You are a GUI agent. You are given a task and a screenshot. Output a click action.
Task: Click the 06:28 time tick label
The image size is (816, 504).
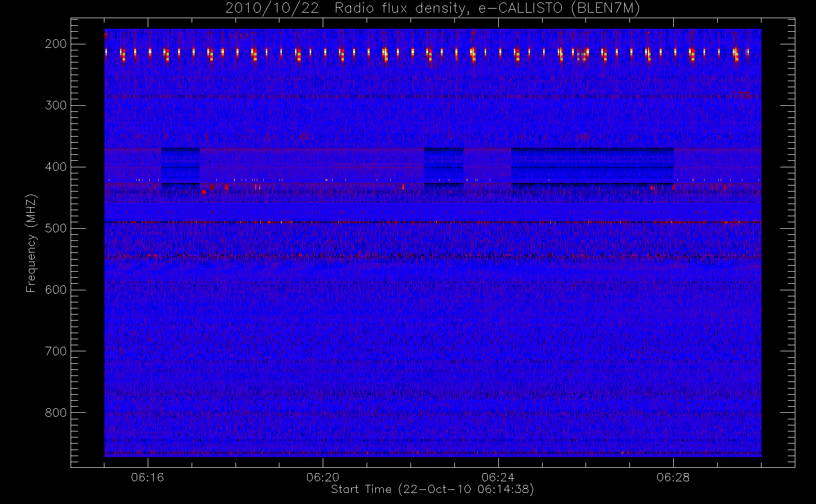(673, 477)
